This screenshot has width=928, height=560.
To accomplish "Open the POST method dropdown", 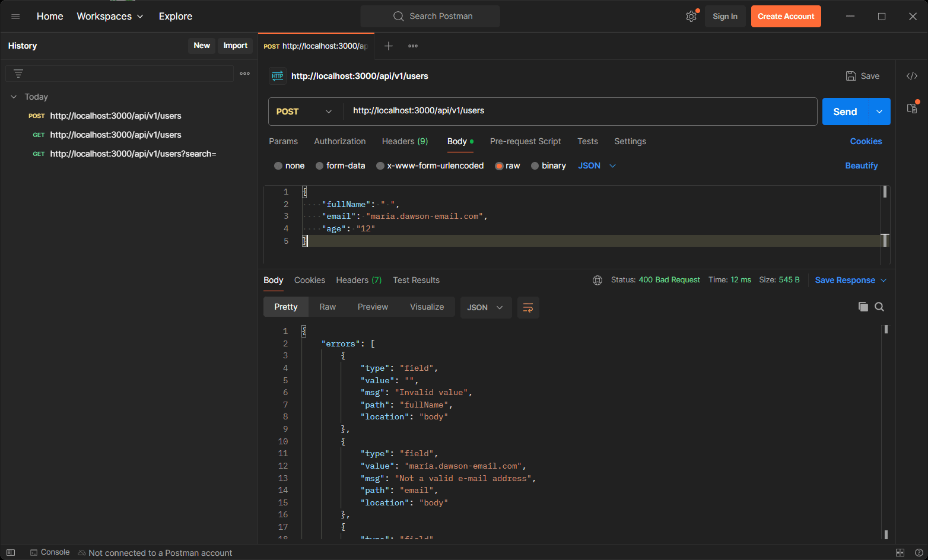I will pyautogui.click(x=304, y=112).
